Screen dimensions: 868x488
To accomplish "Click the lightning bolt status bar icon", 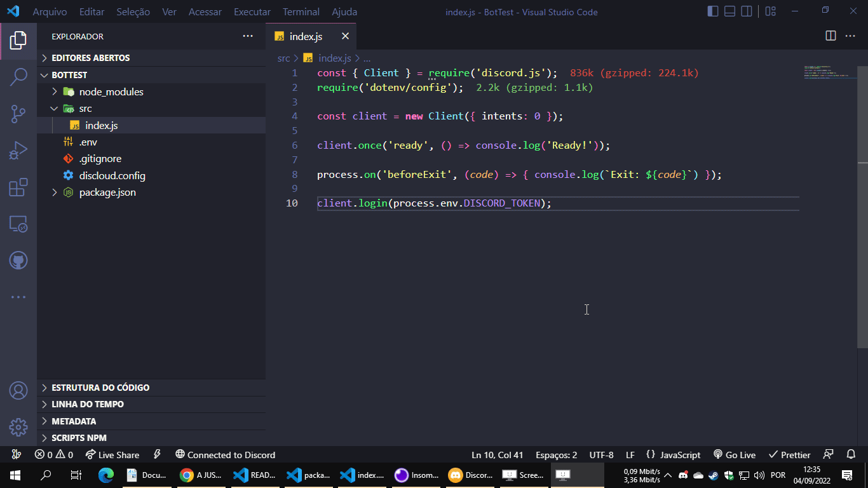I will (x=157, y=455).
